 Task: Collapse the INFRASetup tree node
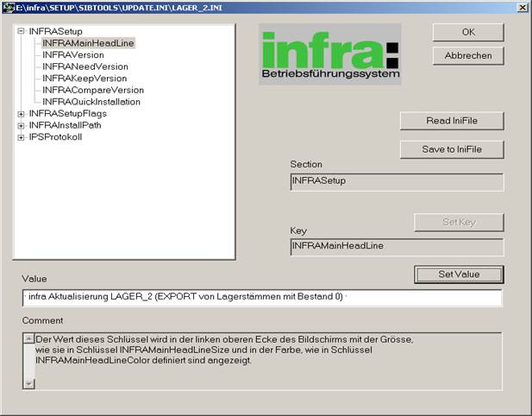click(x=22, y=31)
